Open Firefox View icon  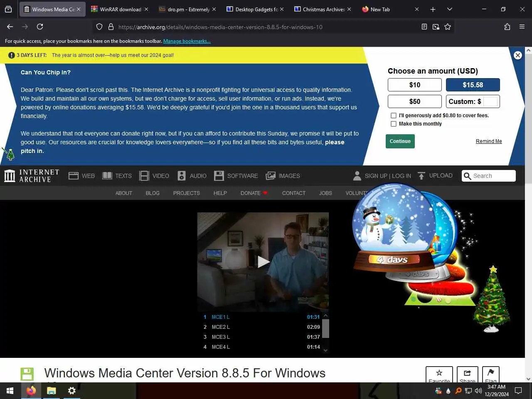pos(8,9)
